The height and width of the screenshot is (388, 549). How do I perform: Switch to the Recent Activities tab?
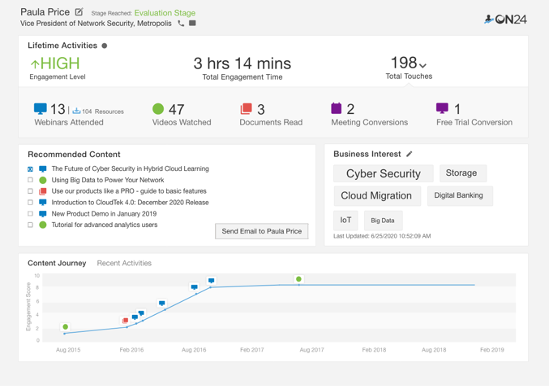click(124, 263)
